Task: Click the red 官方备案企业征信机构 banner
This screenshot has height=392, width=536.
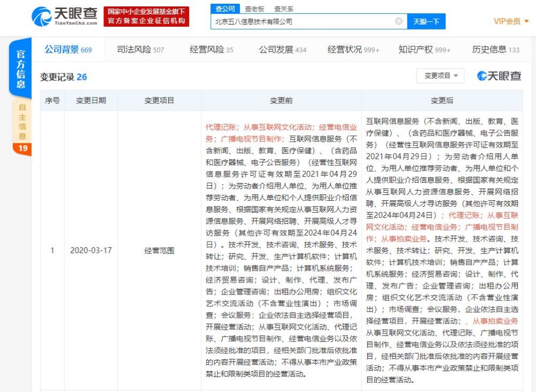Action: (146, 17)
